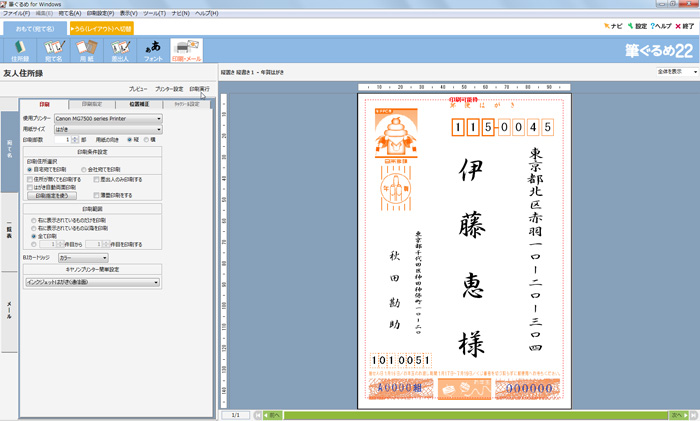Open the 差出人 sender icon

[x=121, y=50]
